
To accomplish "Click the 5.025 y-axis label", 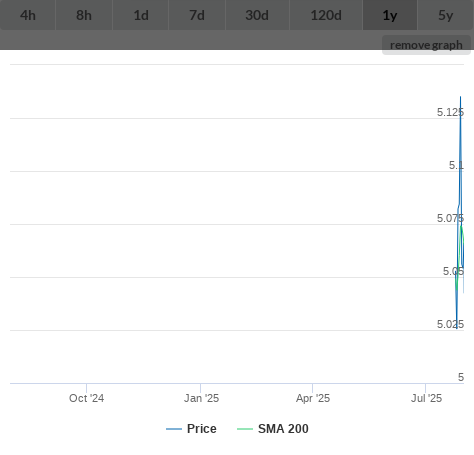I will coord(450,324).
